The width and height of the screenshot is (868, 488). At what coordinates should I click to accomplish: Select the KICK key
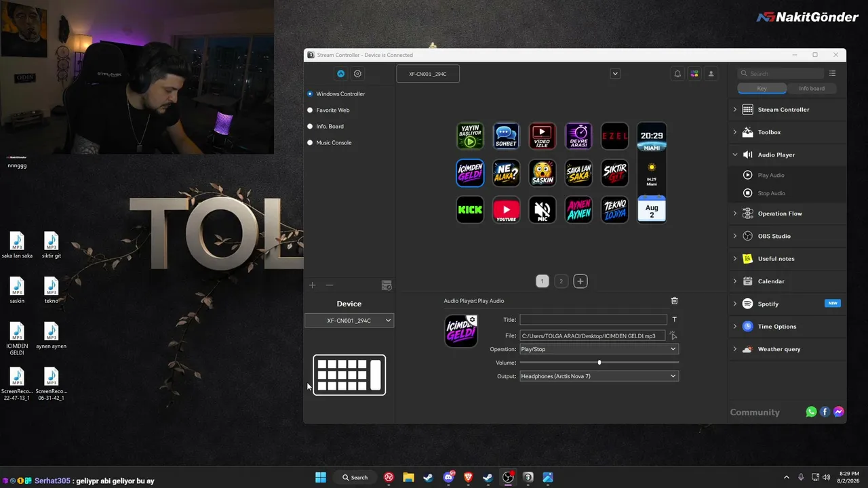pos(470,209)
